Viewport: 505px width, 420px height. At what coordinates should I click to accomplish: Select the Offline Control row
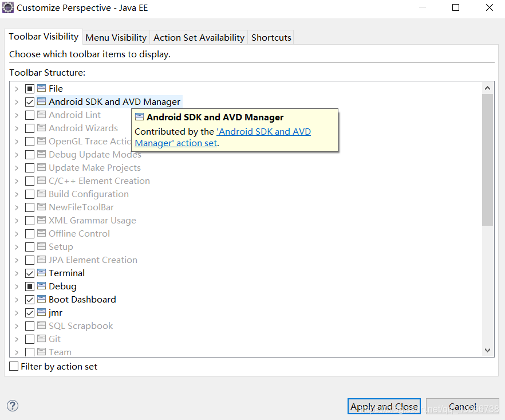pyautogui.click(x=79, y=233)
